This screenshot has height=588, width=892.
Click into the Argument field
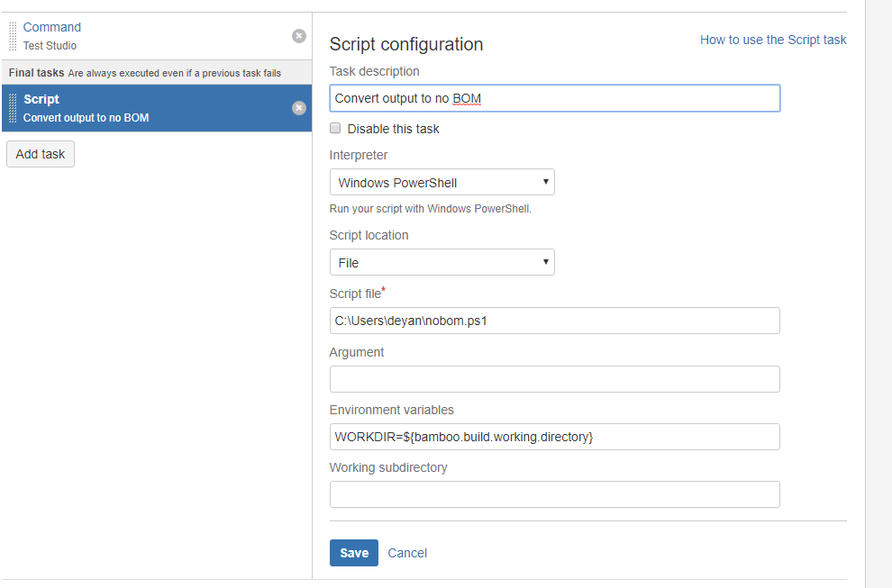click(x=555, y=379)
